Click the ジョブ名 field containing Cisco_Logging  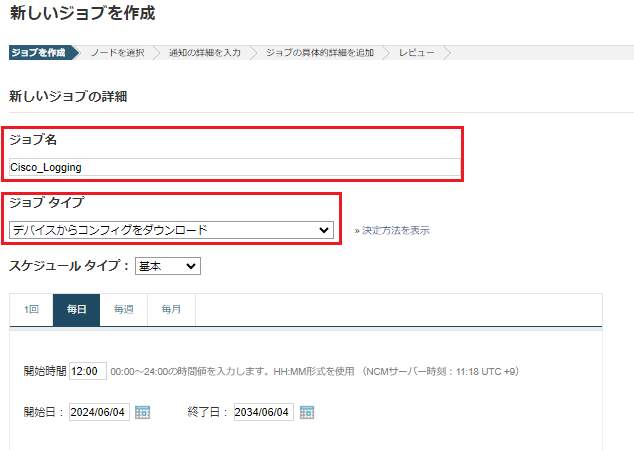pos(235,167)
